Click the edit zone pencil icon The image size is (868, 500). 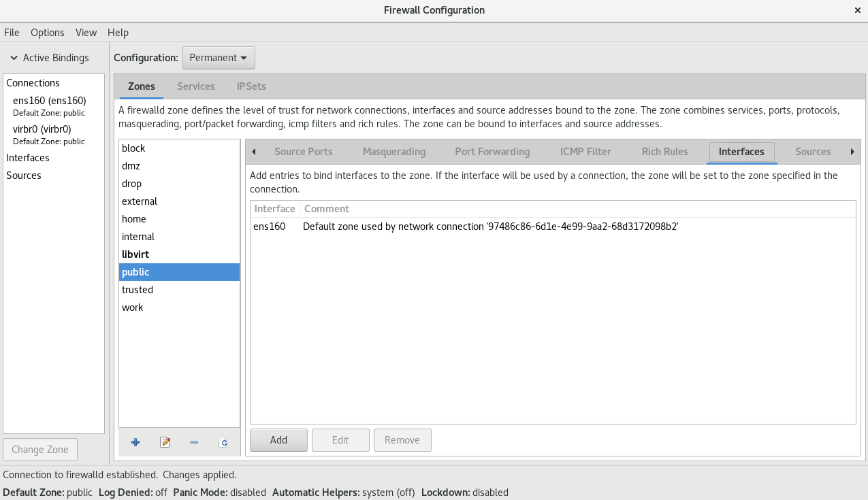point(165,442)
